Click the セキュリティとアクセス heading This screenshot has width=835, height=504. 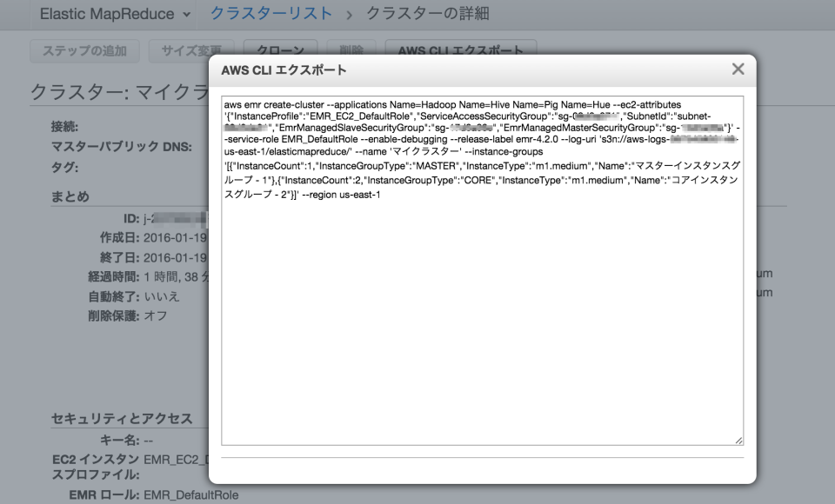(122, 419)
